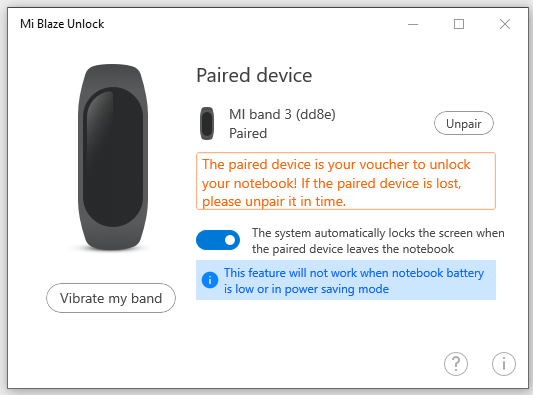Image resolution: width=533 pixels, height=395 pixels.
Task: Maximize the Mi Blaze Unlock window
Action: click(459, 24)
